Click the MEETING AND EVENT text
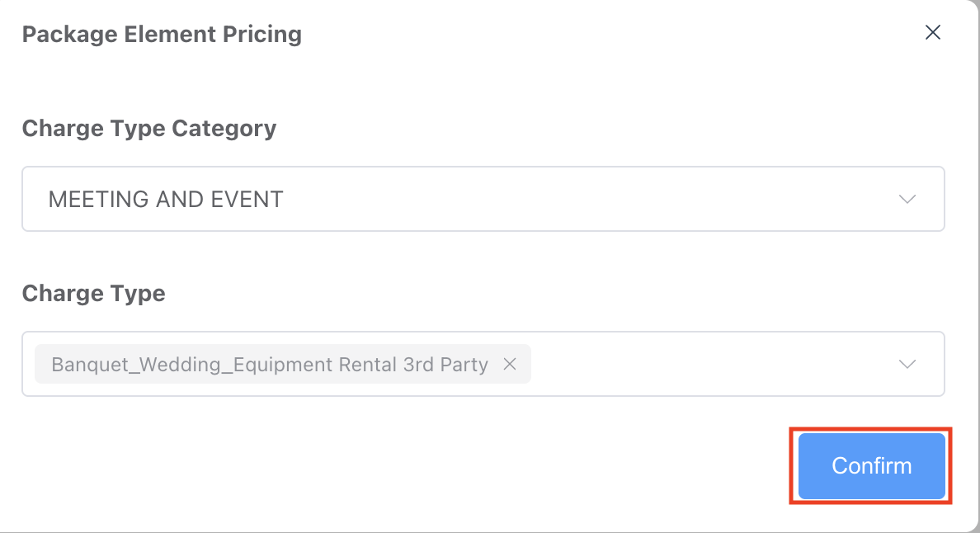This screenshot has height=533, width=980. pos(167,199)
